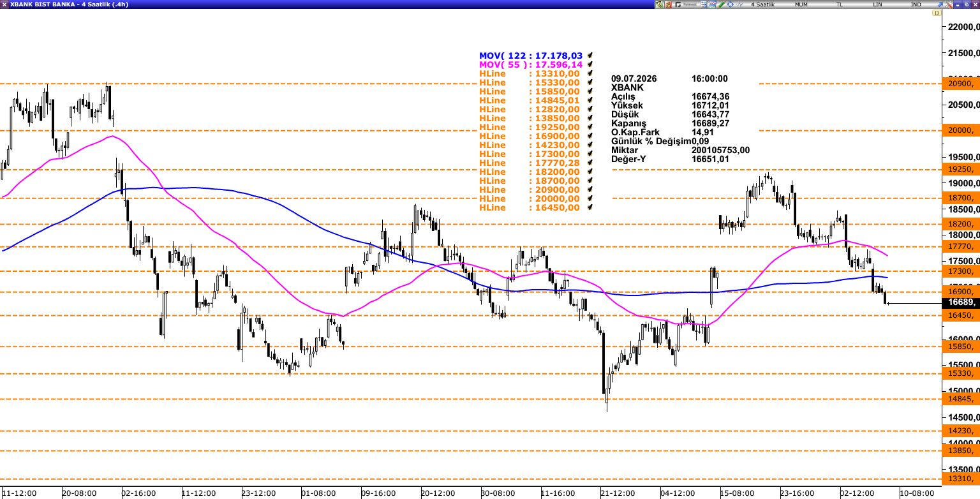
Task: Toggle the HLine 13310,00 checkmark
Action: coord(590,73)
